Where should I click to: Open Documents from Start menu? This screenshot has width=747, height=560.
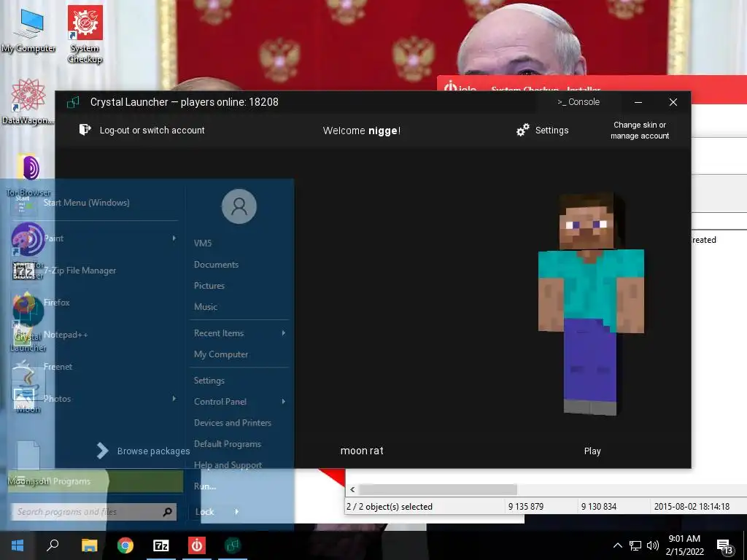tap(216, 264)
